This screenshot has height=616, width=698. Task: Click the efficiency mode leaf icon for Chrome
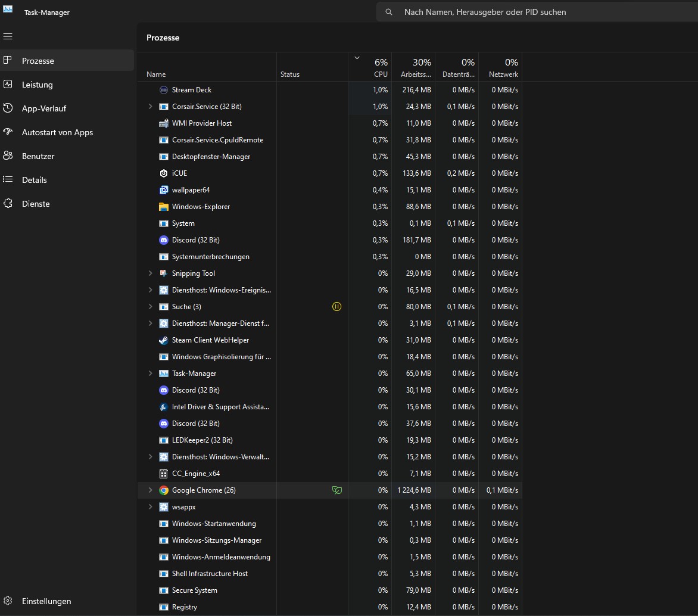click(337, 490)
